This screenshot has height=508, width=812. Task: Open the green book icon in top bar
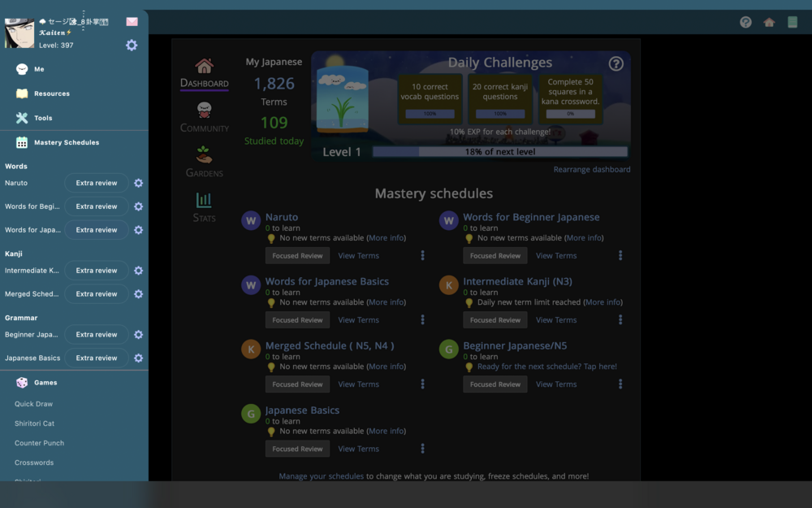pos(793,22)
